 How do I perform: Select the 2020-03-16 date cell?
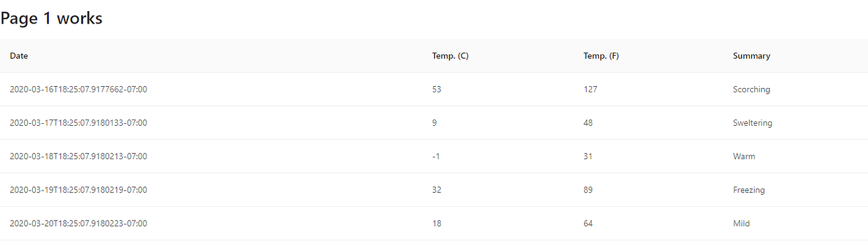(x=78, y=89)
